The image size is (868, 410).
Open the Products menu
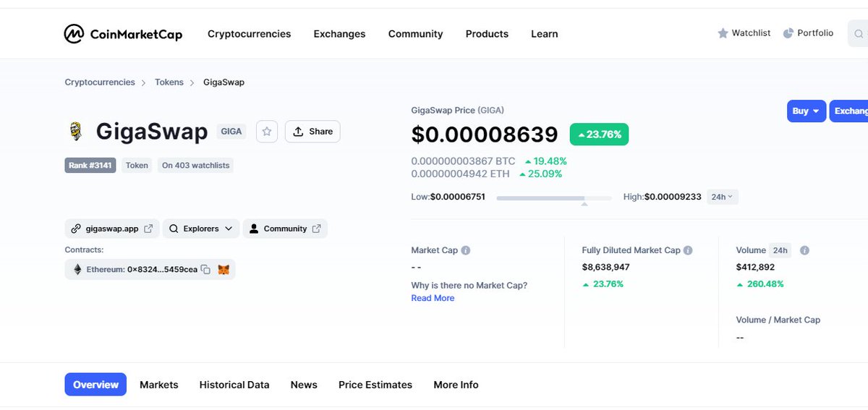tap(487, 34)
